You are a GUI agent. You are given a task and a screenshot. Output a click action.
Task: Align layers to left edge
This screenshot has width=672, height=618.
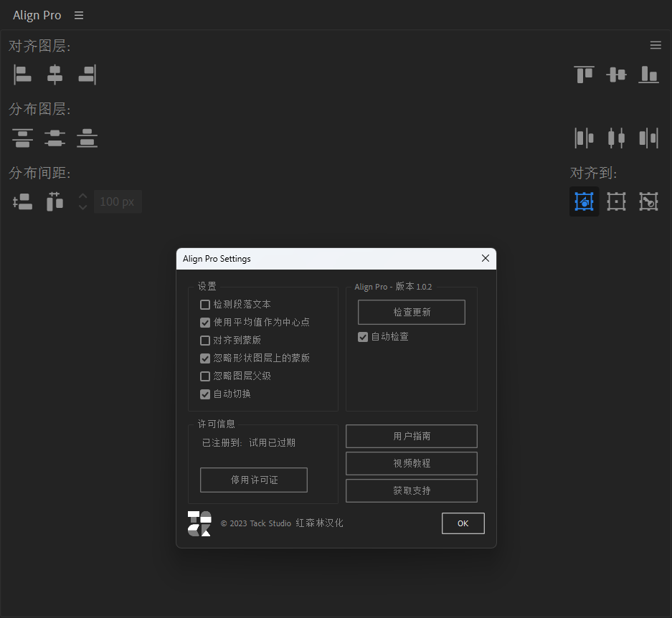(22, 75)
